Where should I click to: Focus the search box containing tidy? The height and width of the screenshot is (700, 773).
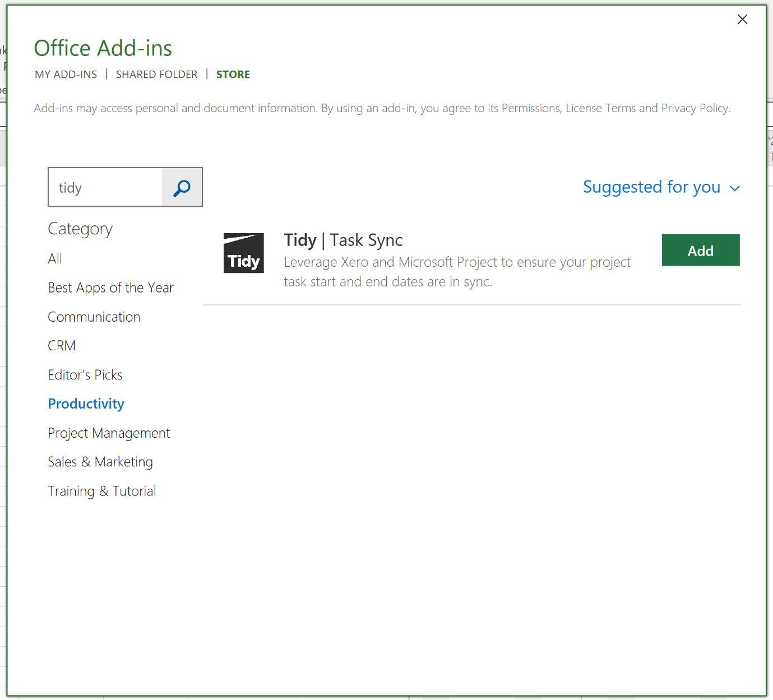click(x=105, y=187)
